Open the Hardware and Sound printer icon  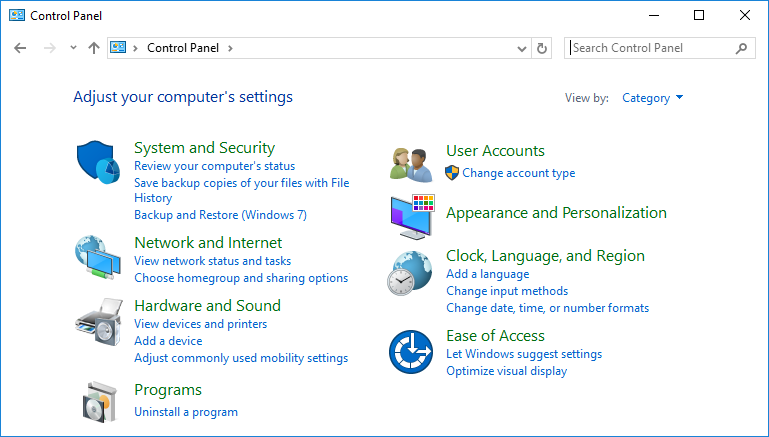click(x=99, y=322)
